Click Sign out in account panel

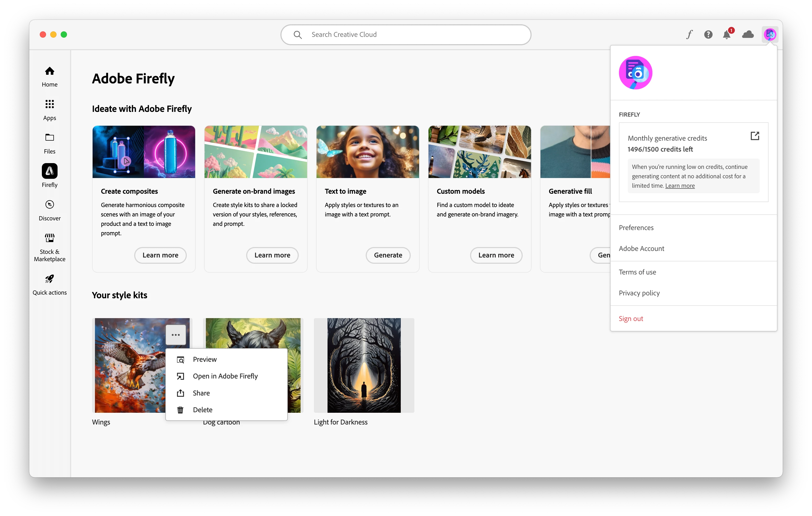(630, 318)
